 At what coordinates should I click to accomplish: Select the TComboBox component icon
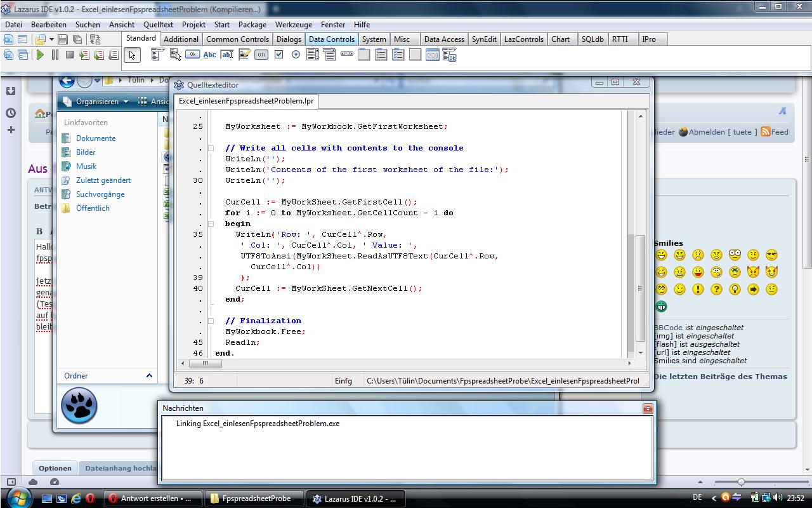pos(330,55)
